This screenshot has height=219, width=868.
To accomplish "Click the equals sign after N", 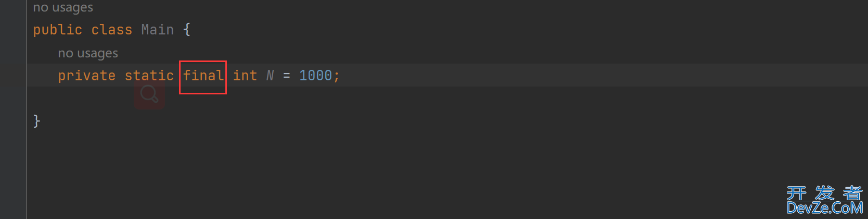I will coord(287,76).
